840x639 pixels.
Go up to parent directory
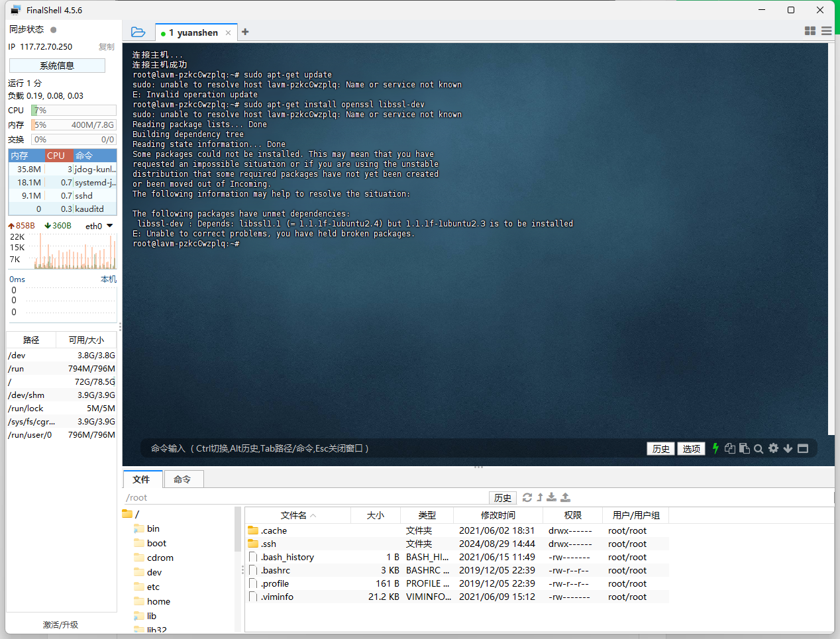[540, 497]
